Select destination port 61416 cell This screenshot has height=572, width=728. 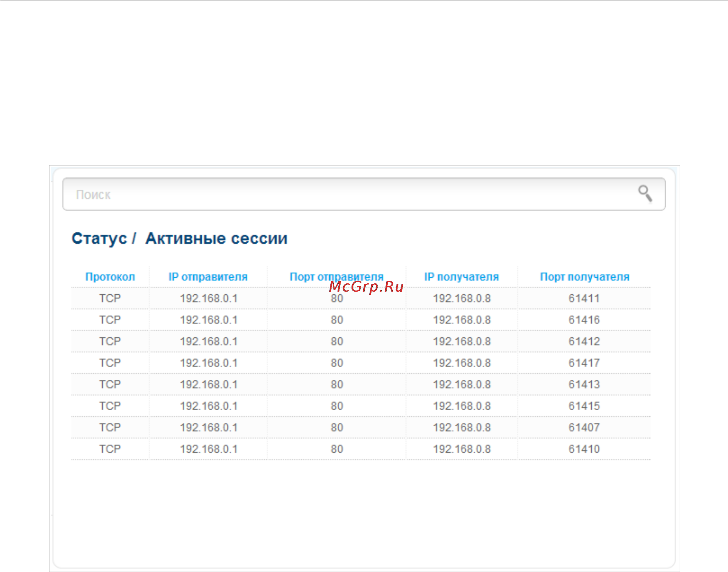click(584, 320)
